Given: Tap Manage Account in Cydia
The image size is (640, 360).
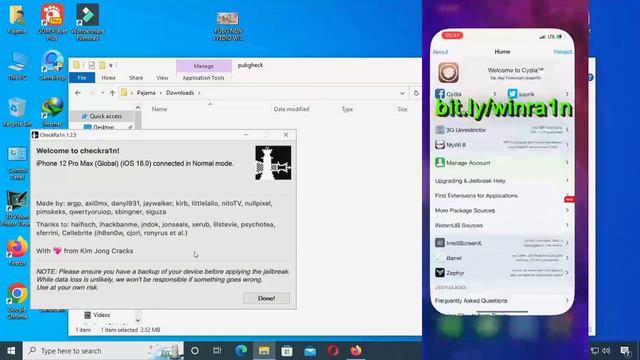Looking at the screenshot, I should pos(502,163).
